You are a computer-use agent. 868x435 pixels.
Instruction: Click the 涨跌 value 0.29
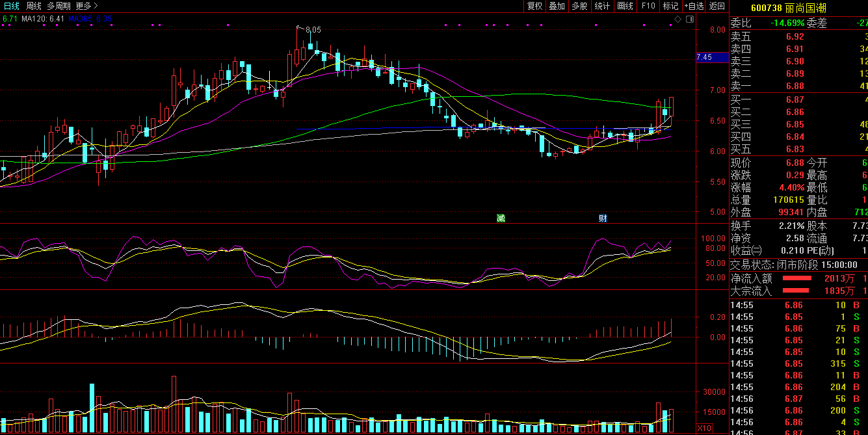[x=795, y=175]
